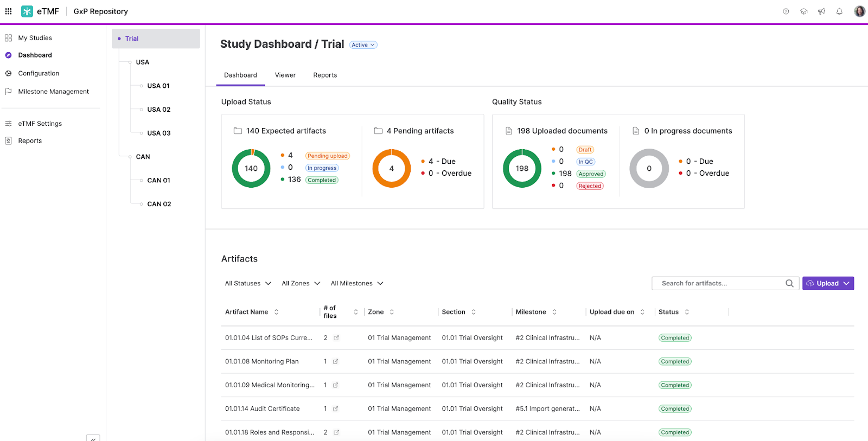Click the search magnifier icon

click(789, 284)
